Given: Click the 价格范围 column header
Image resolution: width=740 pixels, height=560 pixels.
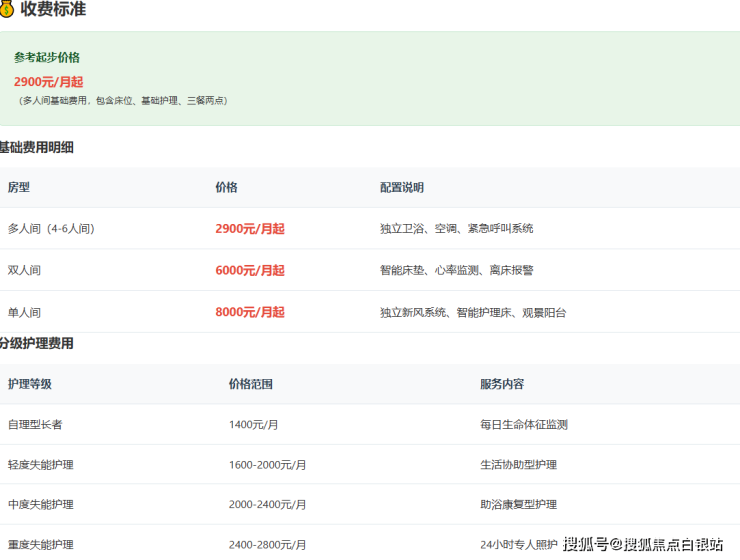Looking at the screenshot, I should pyautogui.click(x=251, y=384).
